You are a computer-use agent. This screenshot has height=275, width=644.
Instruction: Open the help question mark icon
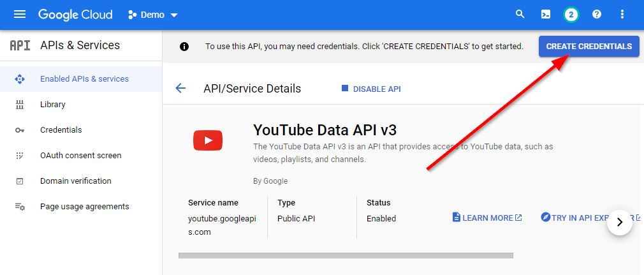[597, 14]
